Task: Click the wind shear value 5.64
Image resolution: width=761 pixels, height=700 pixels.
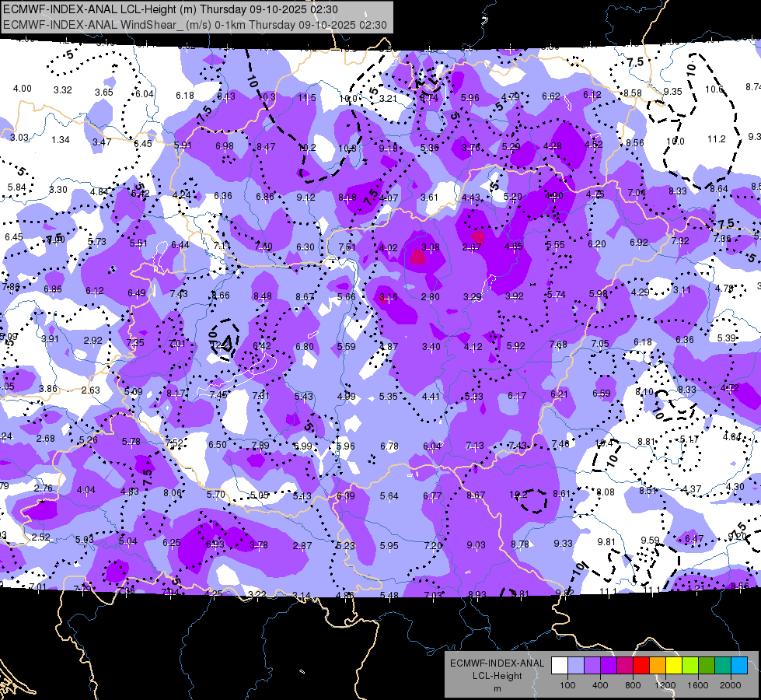Action: tap(389, 496)
